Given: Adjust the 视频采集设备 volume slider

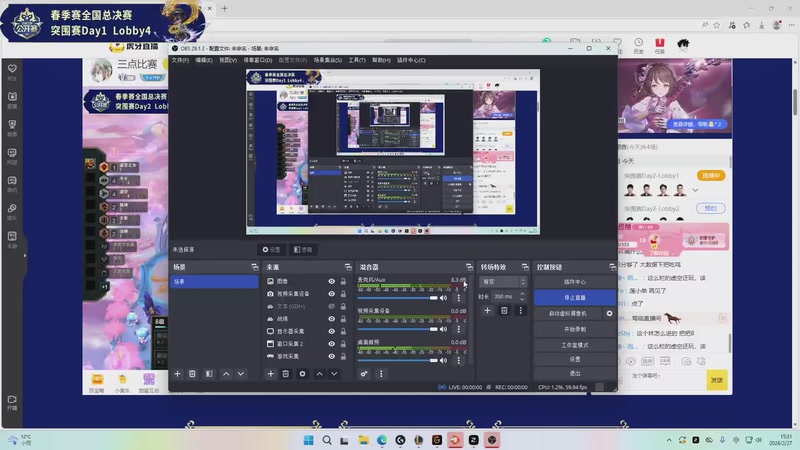Looking at the screenshot, I should coord(397,329).
